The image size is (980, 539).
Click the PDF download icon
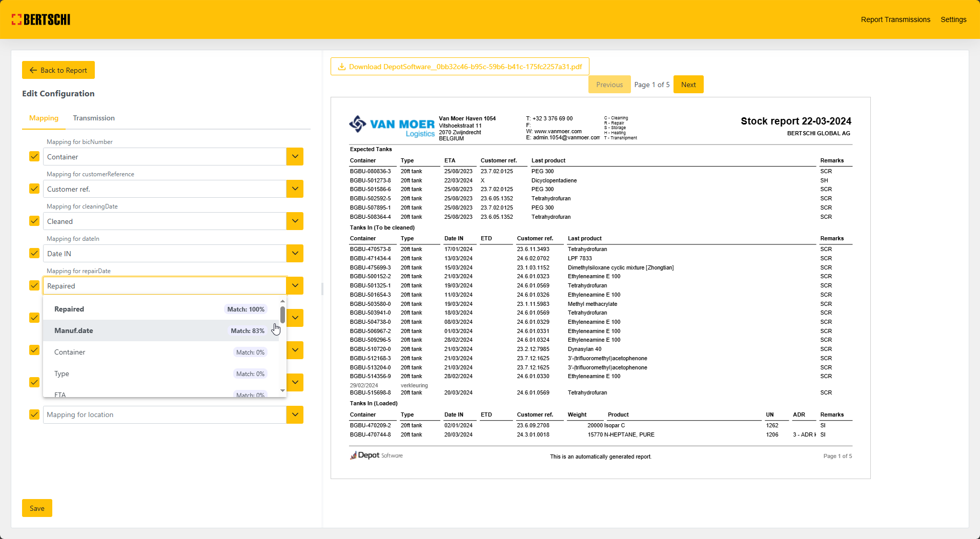[342, 67]
